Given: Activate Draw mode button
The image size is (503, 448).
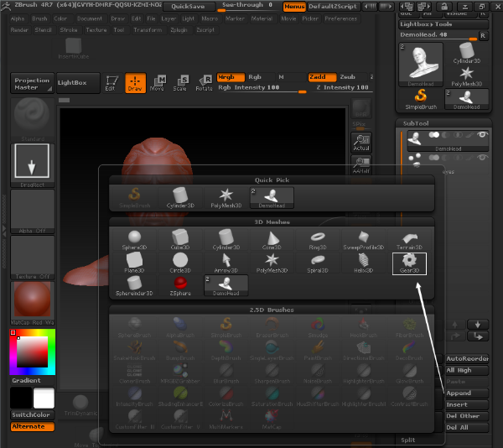Looking at the screenshot, I should point(135,83).
